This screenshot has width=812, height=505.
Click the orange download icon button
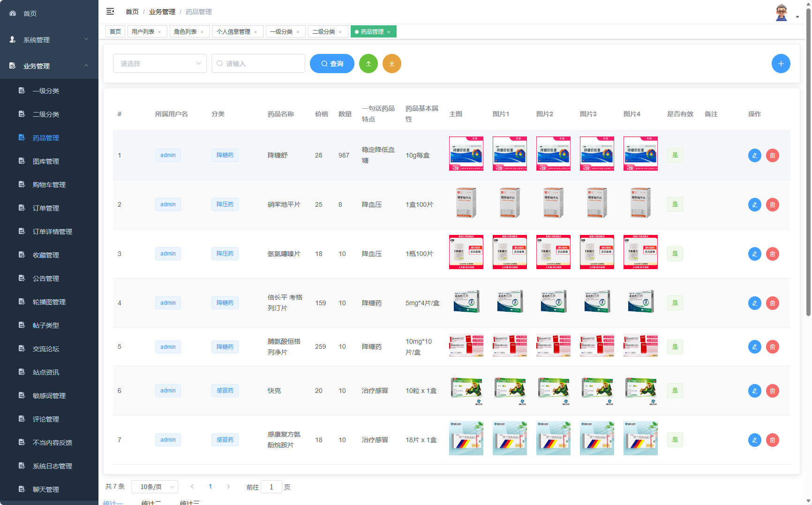pyautogui.click(x=391, y=64)
